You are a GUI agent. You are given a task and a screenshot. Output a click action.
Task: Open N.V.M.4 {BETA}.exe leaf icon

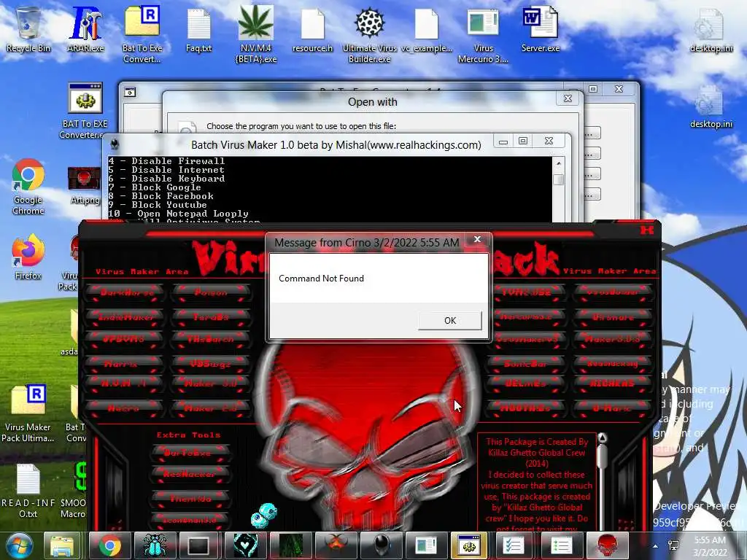pos(256,34)
